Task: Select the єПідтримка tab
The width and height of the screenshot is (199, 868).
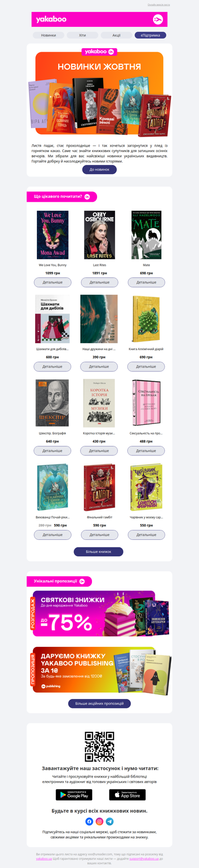Action: click(150, 35)
